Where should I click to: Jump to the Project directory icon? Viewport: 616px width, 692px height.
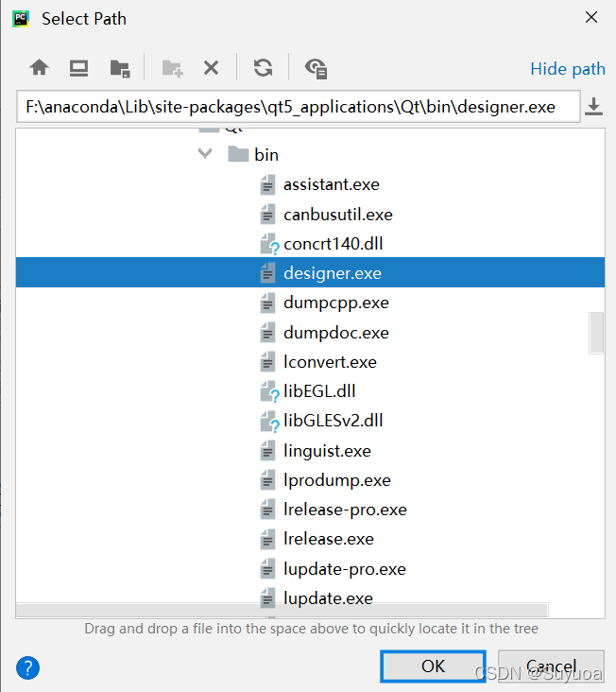(x=119, y=68)
